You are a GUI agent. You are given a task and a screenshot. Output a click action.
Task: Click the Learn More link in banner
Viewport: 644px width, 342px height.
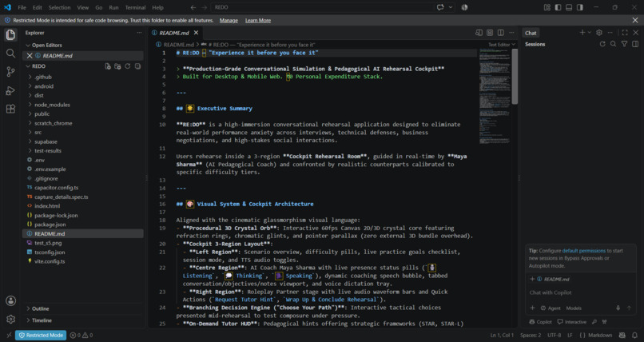(258, 21)
